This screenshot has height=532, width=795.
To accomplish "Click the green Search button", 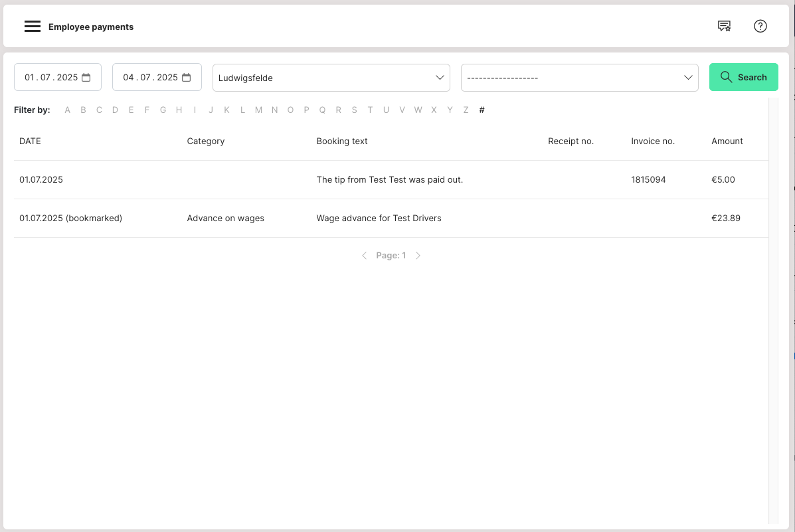I will click(x=743, y=77).
